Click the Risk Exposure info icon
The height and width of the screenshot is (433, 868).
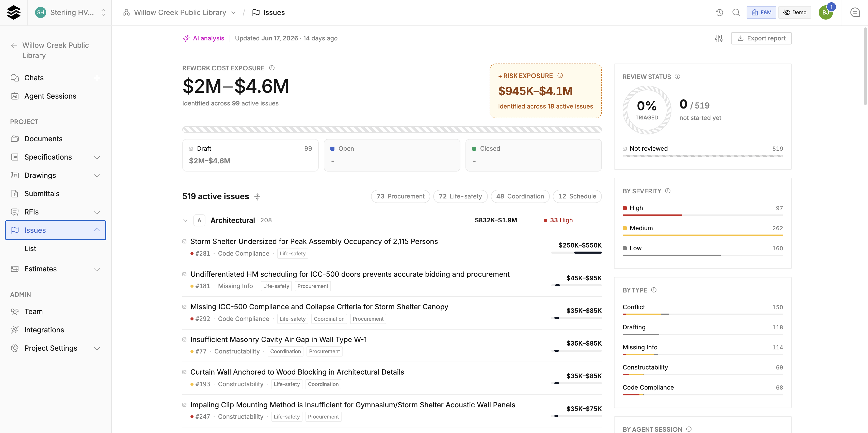[560, 75]
